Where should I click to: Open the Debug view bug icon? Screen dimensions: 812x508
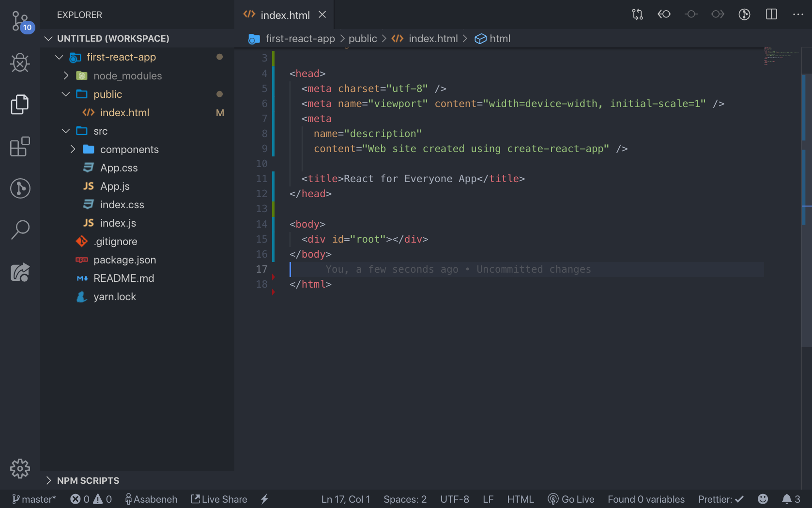click(x=20, y=62)
